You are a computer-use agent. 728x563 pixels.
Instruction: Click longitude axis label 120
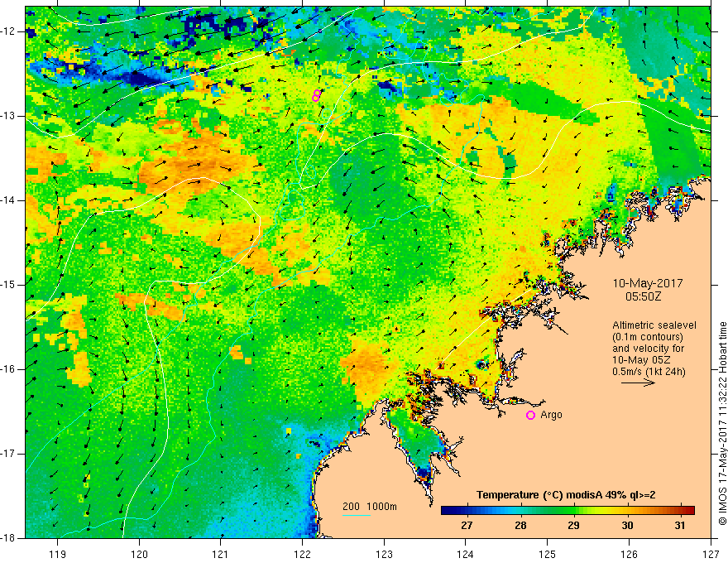[139, 554]
